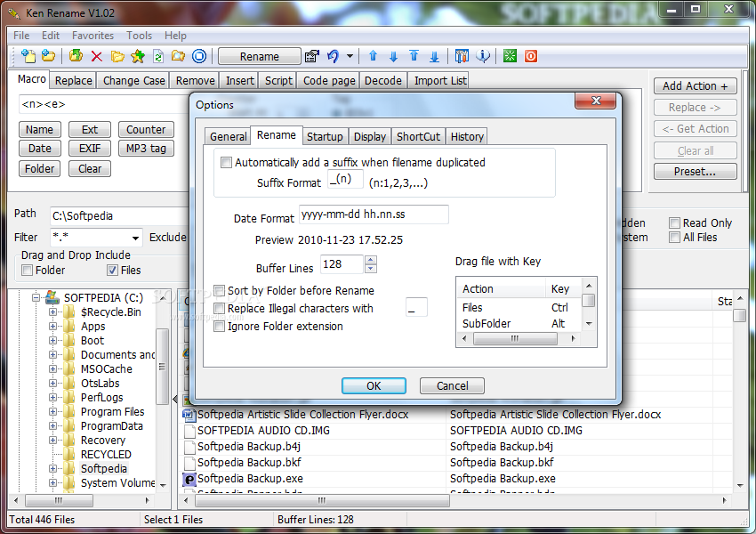Select the Change Case tab in main window
756x534 pixels.
pos(133,81)
